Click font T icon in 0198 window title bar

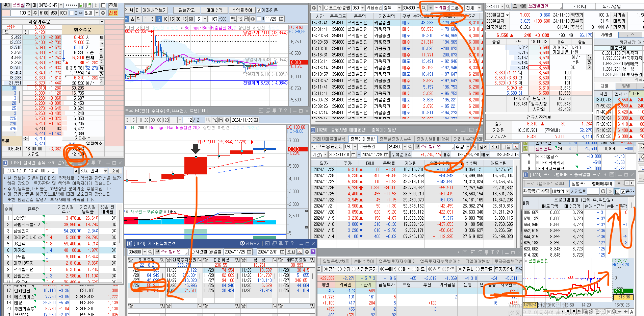[x=99, y=163]
